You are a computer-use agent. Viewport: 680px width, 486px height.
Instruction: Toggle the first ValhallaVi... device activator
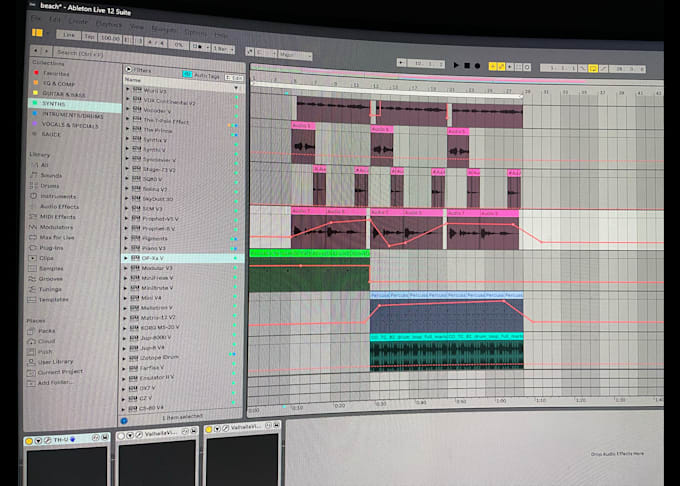click(x=121, y=436)
